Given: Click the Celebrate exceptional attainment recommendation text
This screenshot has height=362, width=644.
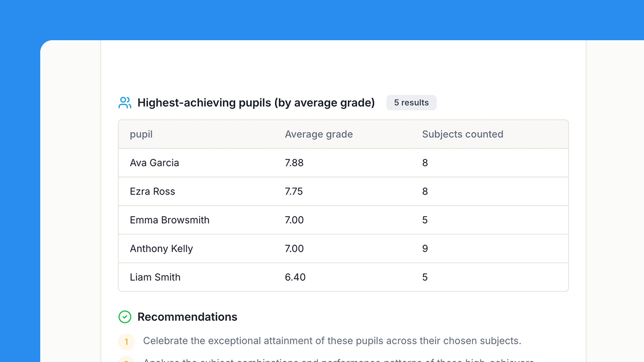Looking at the screenshot, I should [x=332, y=341].
